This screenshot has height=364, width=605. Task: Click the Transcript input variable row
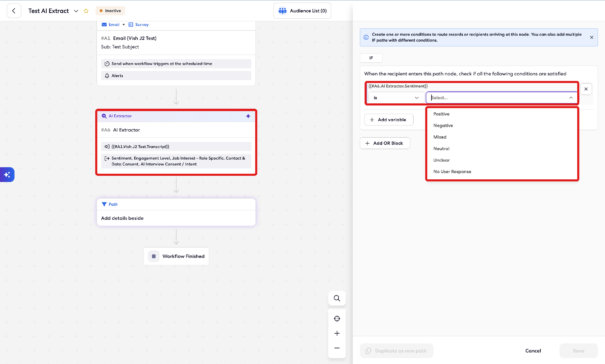pyautogui.click(x=176, y=147)
